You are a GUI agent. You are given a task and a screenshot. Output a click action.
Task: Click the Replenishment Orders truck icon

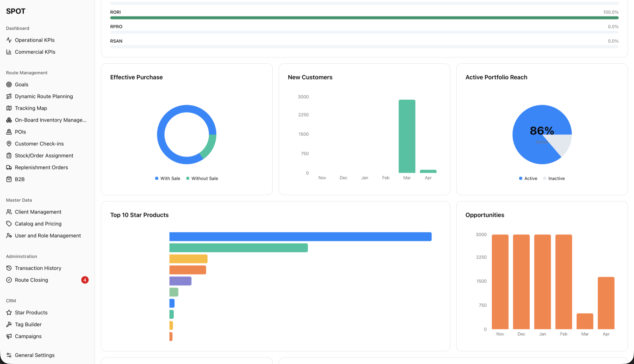(9, 168)
